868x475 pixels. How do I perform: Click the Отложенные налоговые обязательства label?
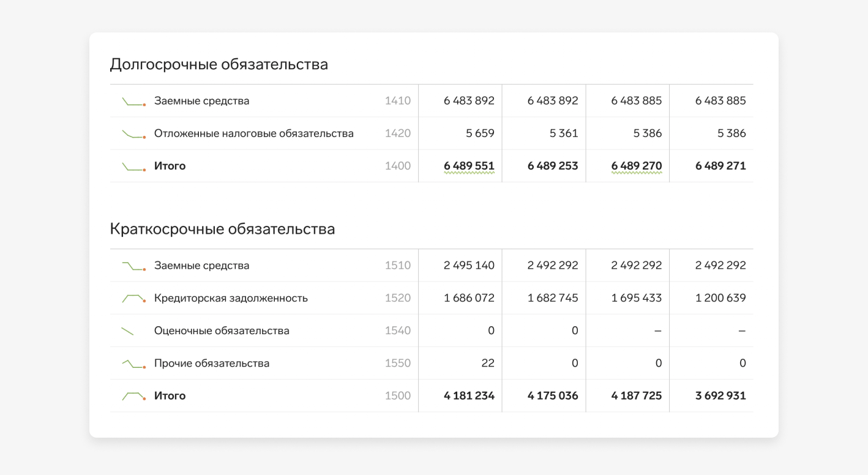pyautogui.click(x=253, y=133)
